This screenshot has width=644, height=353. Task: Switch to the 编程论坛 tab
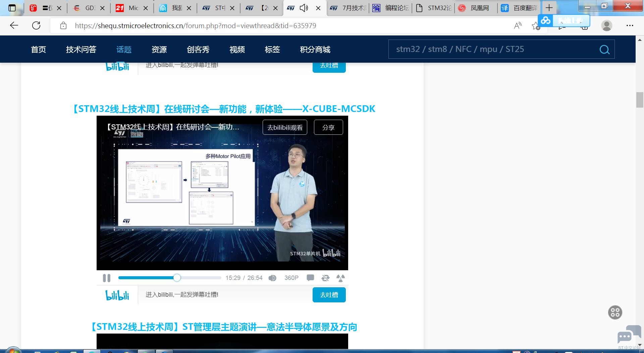click(391, 8)
